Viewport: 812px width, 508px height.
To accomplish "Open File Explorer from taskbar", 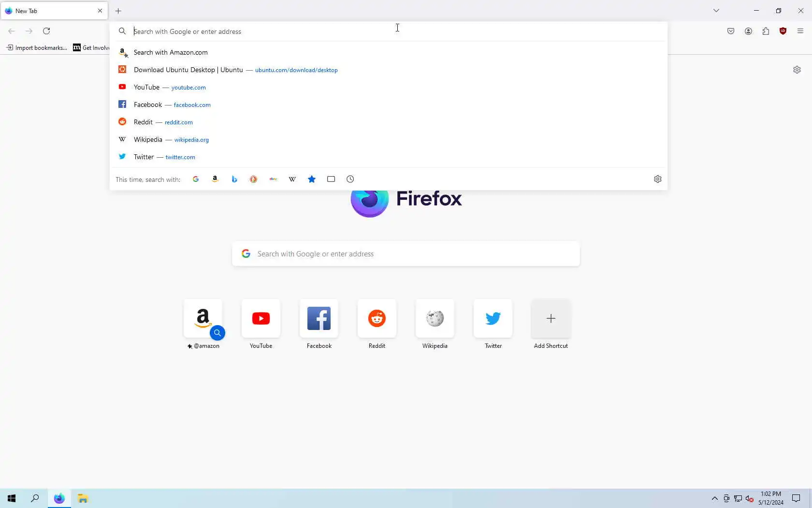I will pos(83,498).
